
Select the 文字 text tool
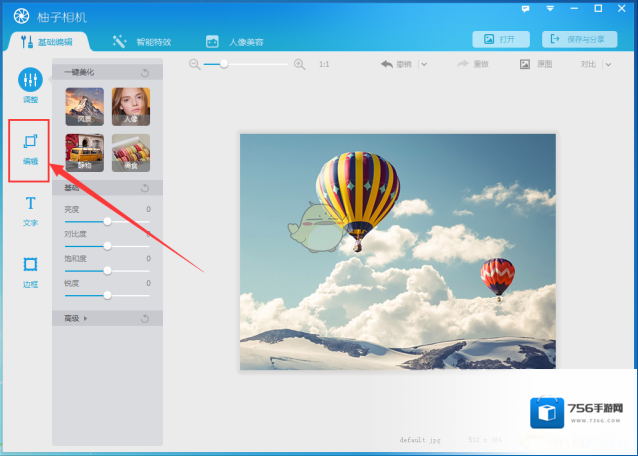point(30,209)
